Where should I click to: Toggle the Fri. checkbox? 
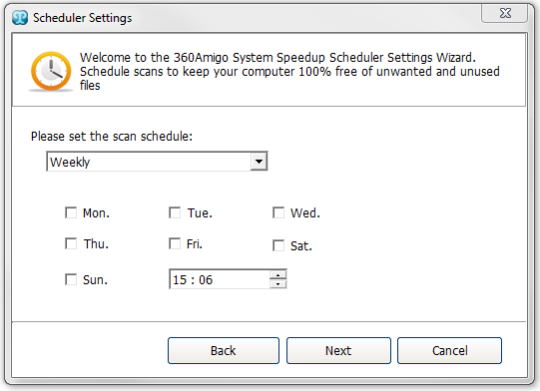[x=175, y=244]
